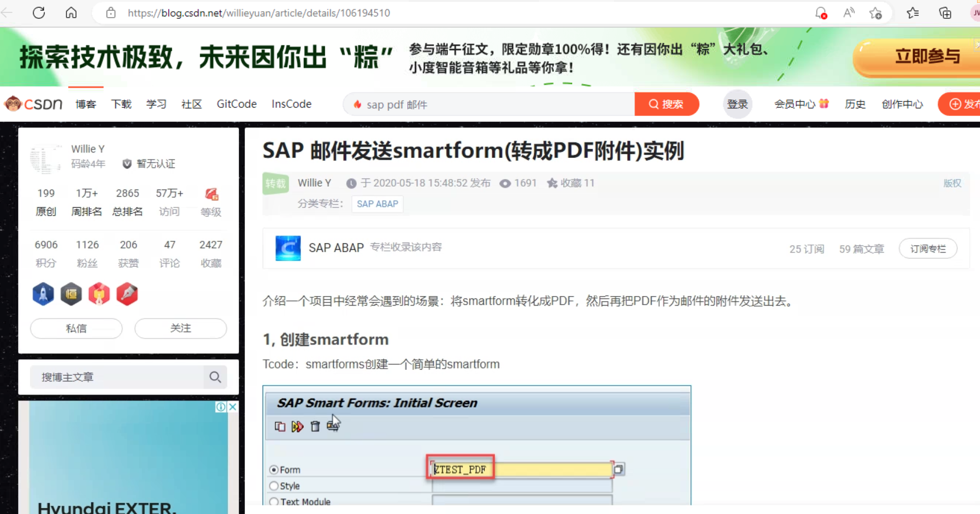Open browser collections icon
This screenshot has height=514, width=980.
(945, 13)
